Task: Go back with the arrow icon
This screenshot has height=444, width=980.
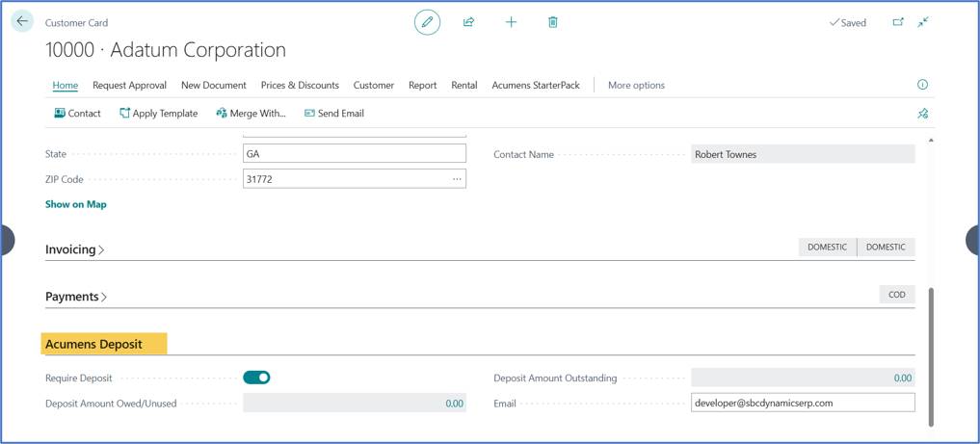Action: click(x=22, y=21)
